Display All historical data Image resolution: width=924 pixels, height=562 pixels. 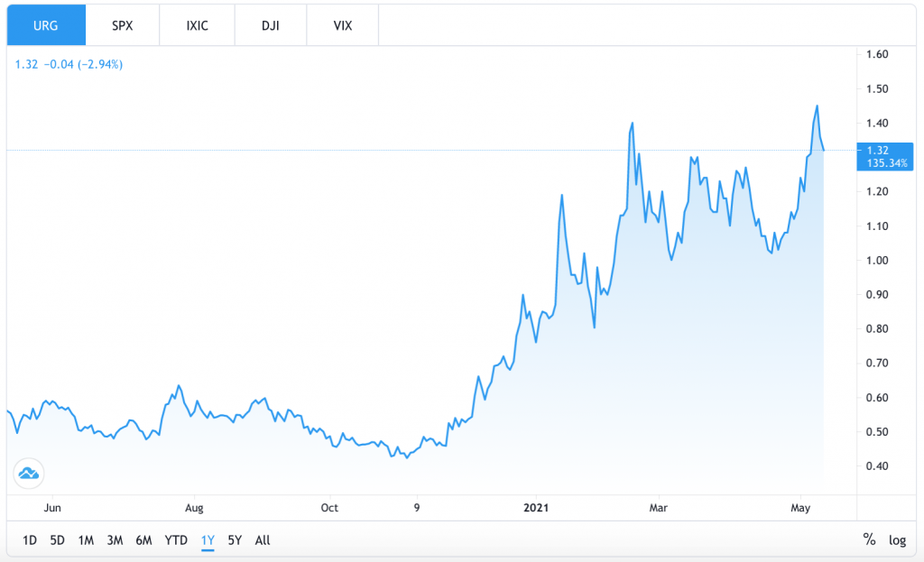click(x=263, y=540)
